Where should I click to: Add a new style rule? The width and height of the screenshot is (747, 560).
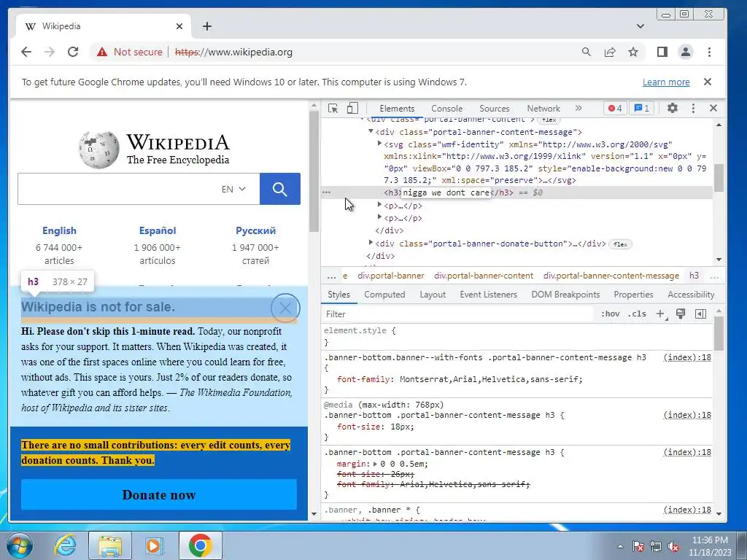pyautogui.click(x=661, y=314)
